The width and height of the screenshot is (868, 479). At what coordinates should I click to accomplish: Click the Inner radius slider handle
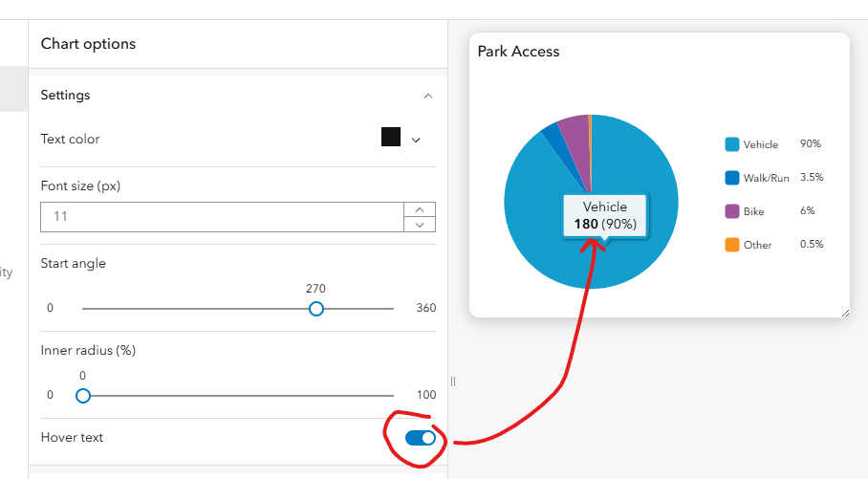click(x=83, y=396)
